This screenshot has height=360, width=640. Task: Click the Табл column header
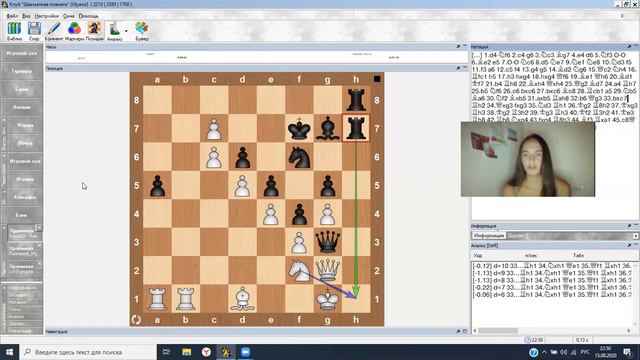[578, 256]
